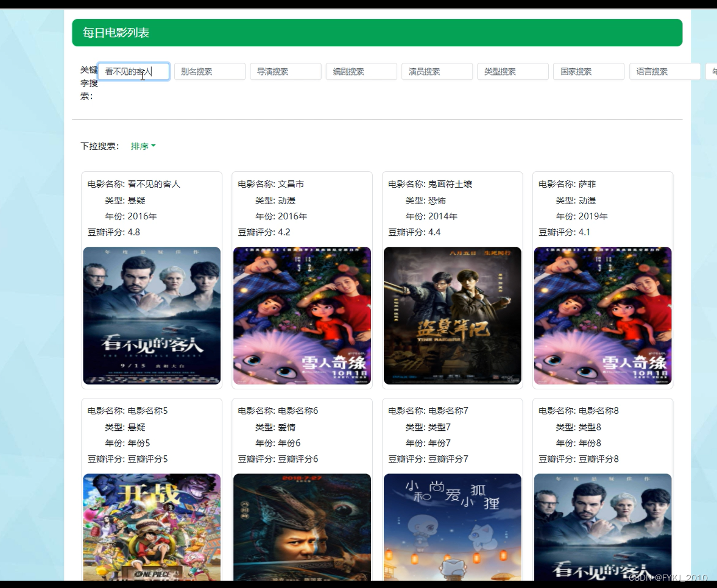This screenshot has height=588, width=717.
Task: Click 豆瓣评分: 4.4 rating text
Action: click(415, 232)
